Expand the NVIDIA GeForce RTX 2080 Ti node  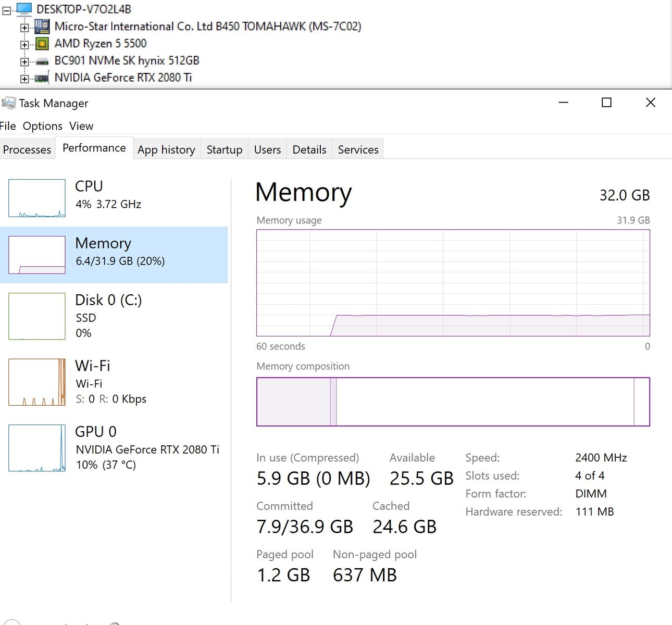pyautogui.click(x=24, y=79)
